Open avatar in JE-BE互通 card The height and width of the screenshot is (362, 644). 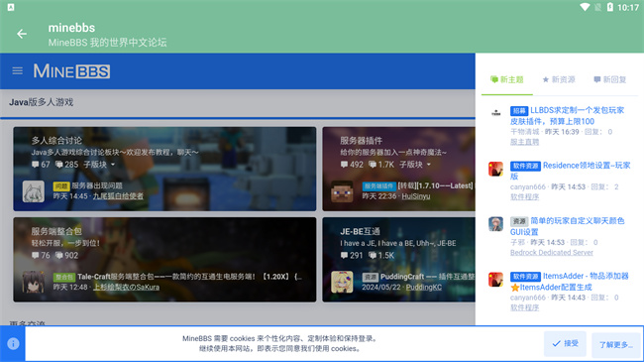coord(342,282)
